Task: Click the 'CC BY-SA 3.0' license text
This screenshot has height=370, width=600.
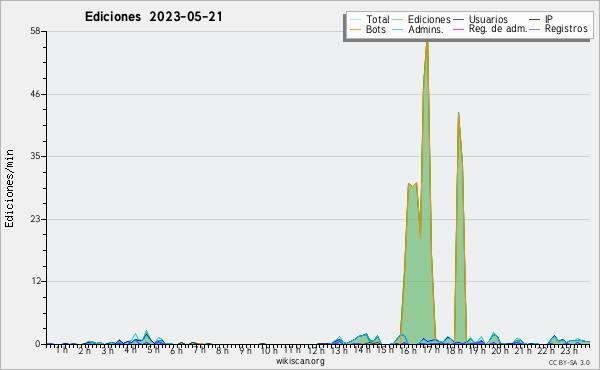Action: [x=569, y=362]
